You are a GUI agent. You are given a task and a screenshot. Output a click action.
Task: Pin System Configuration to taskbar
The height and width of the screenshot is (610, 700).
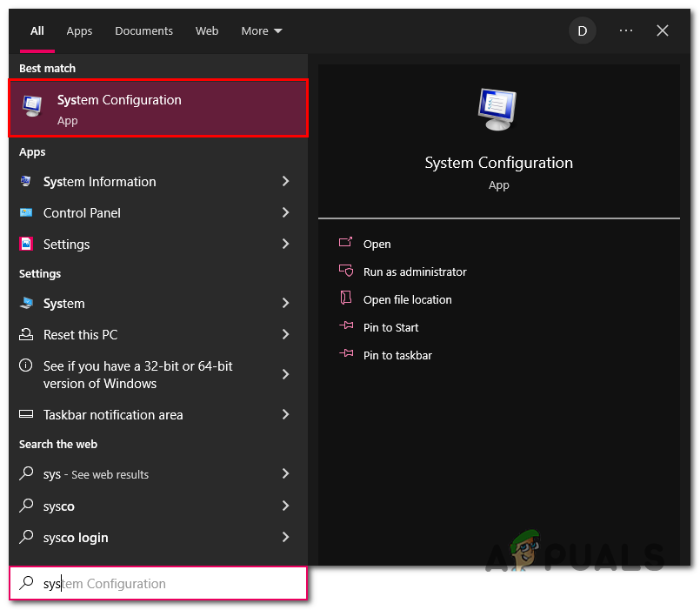[397, 356]
